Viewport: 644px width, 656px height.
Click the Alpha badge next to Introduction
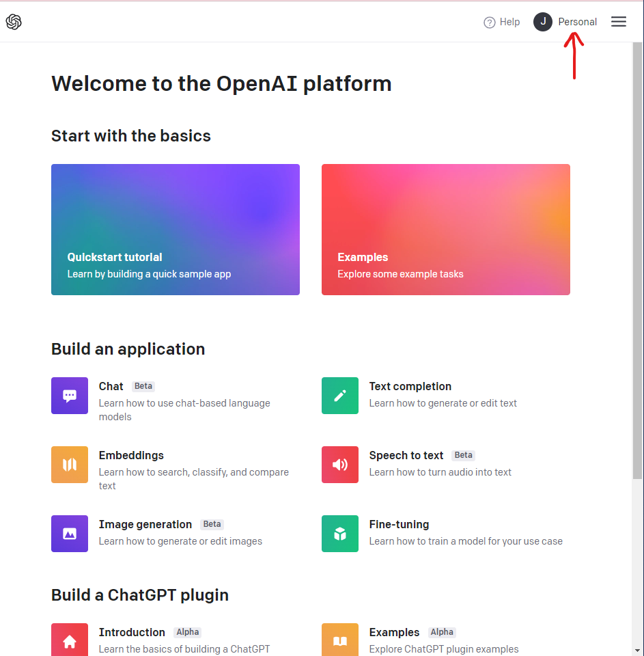187,632
